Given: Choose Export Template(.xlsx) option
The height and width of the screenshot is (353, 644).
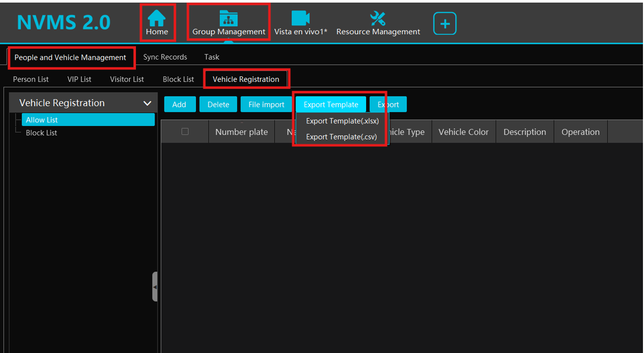Looking at the screenshot, I should click(342, 121).
